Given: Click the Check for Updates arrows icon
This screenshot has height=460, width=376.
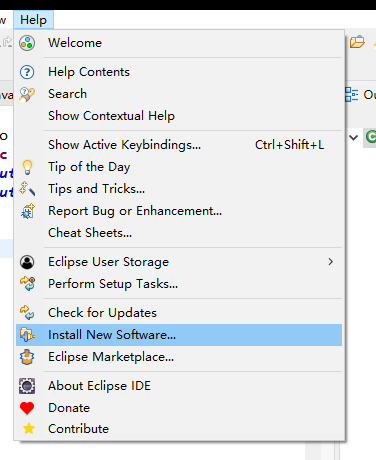Looking at the screenshot, I should click(x=27, y=313).
